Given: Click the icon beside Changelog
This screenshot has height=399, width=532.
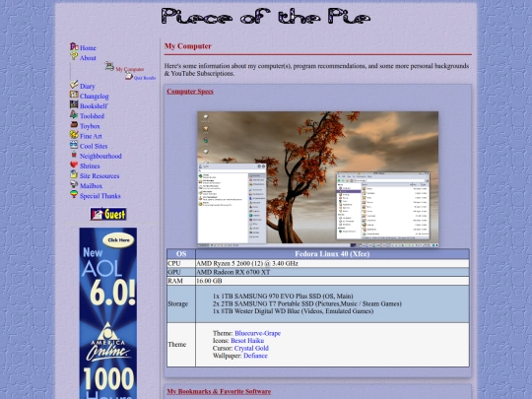Looking at the screenshot, I should point(74,95).
